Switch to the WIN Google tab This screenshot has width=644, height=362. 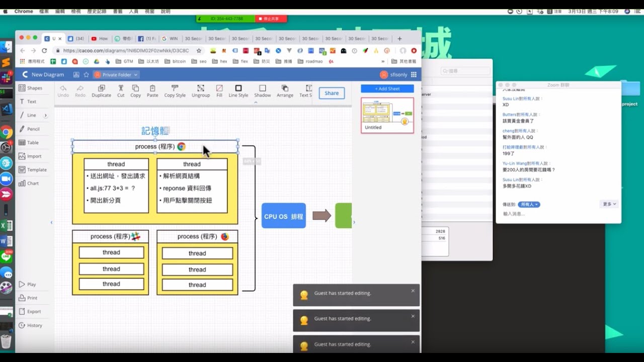170,38
